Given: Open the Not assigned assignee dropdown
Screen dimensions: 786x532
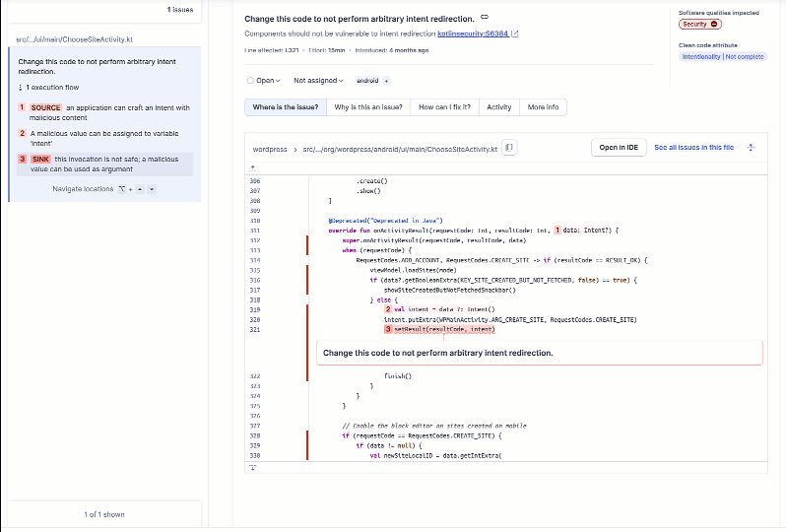Looking at the screenshot, I should [317, 81].
